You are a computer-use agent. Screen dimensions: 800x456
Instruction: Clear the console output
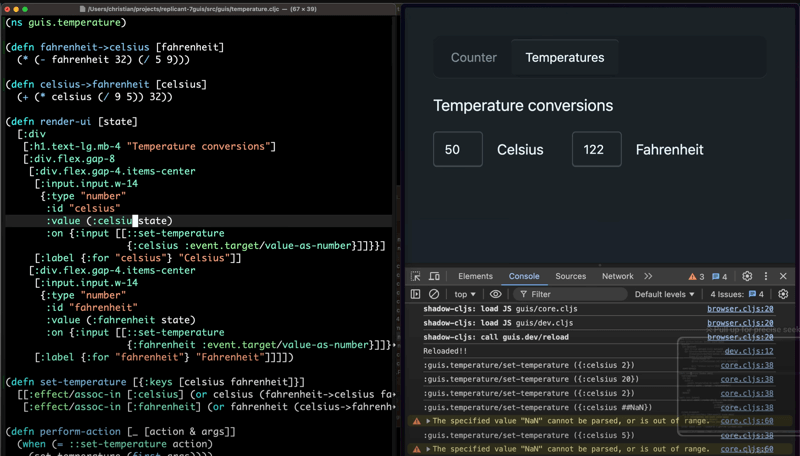click(x=434, y=294)
